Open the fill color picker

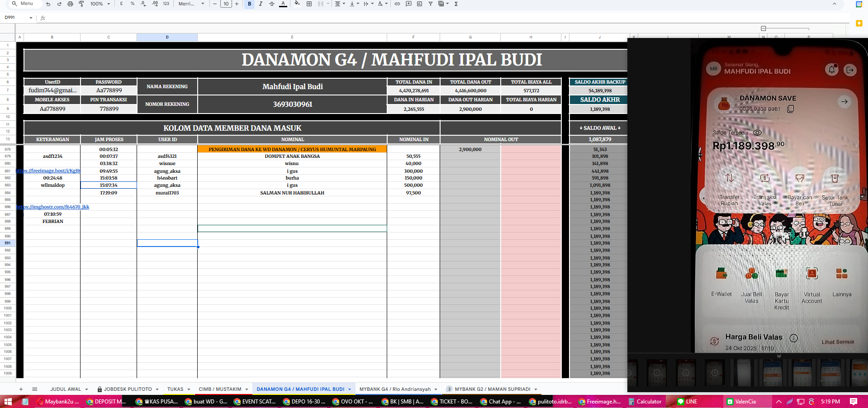297,4
